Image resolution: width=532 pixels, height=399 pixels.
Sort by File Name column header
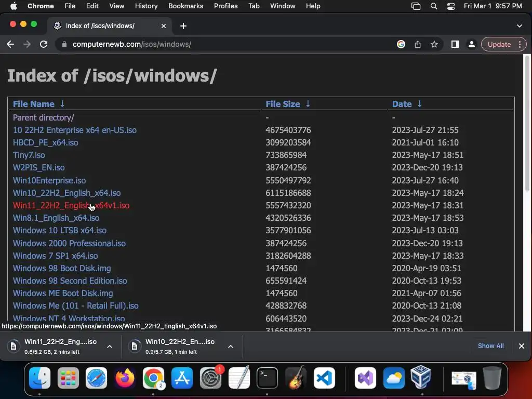[x=38, y=104]
